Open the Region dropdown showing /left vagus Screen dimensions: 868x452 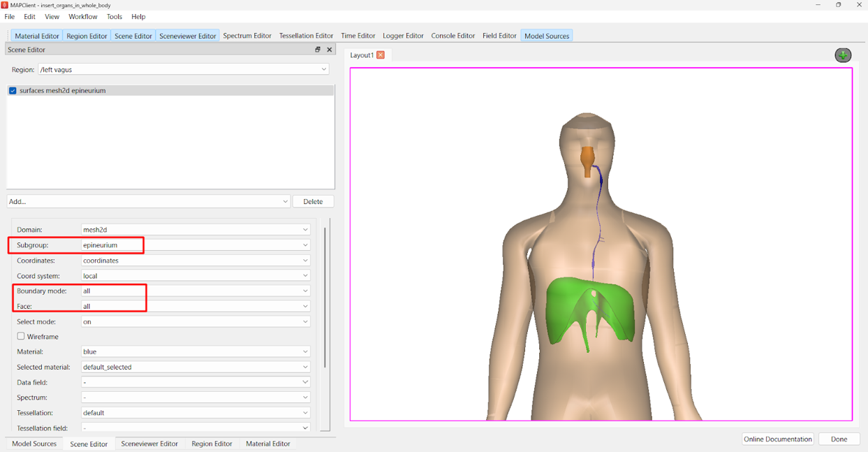pos(184,70)
